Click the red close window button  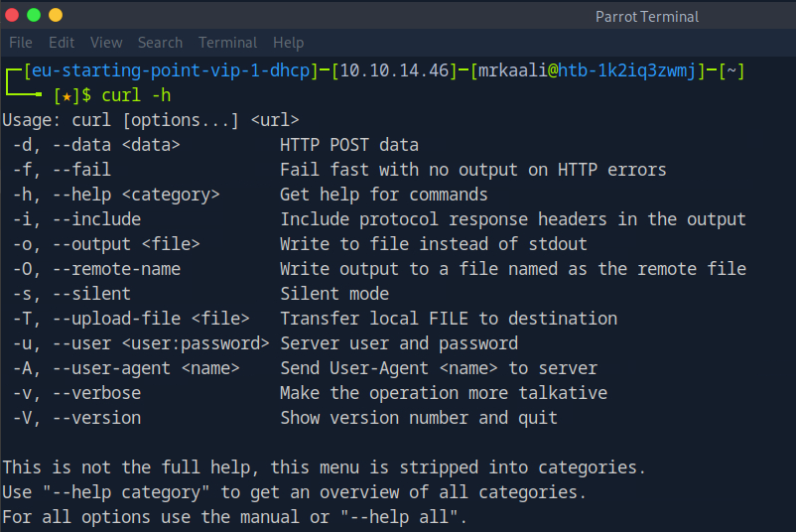tap(13, 15)
